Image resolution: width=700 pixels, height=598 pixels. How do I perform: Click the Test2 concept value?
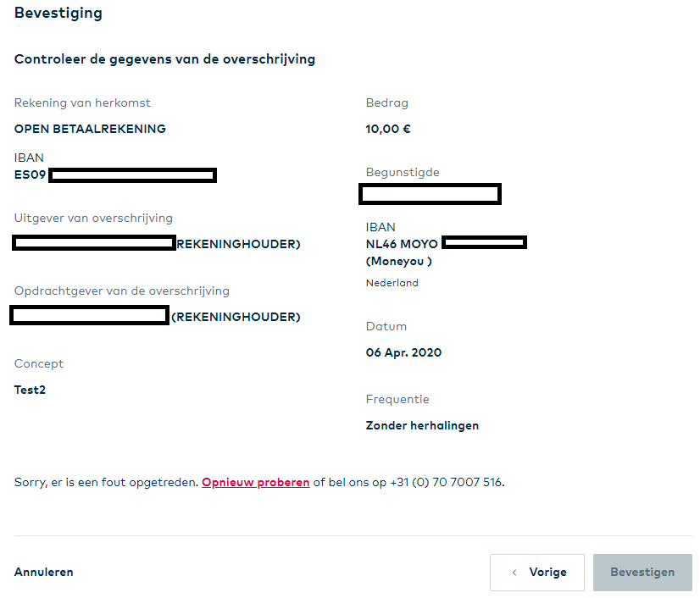click(30, 390)
